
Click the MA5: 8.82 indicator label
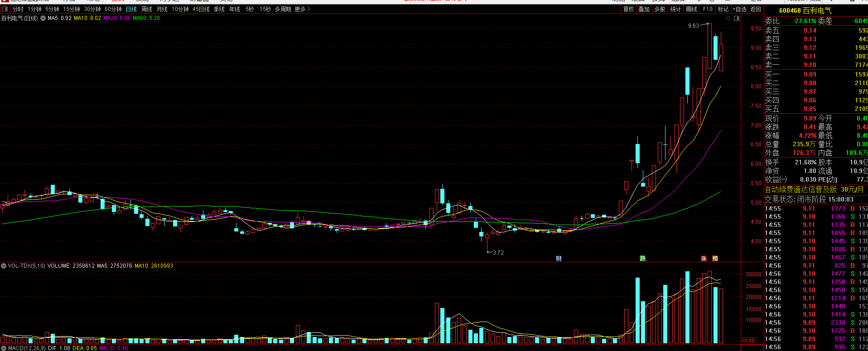[59, 18]
